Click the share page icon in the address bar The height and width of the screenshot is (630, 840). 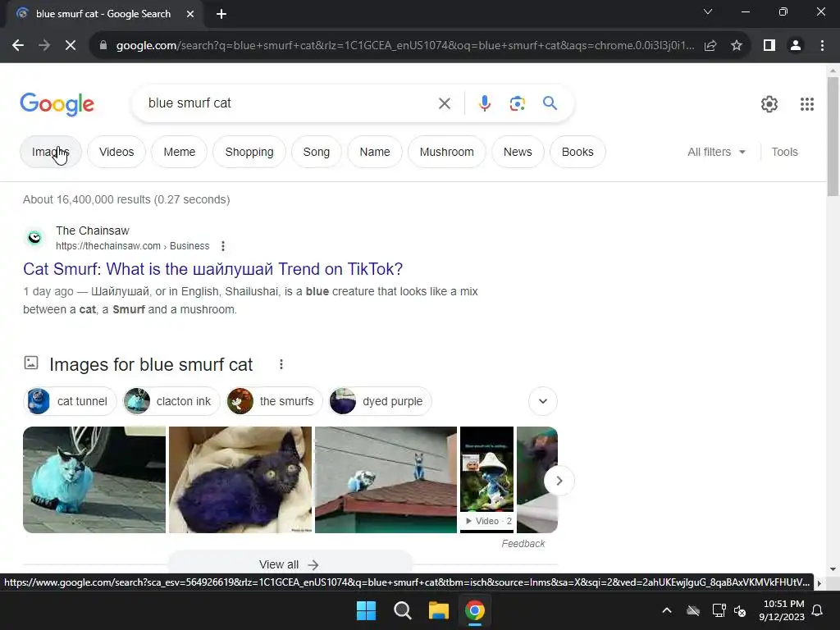(710, 46)
